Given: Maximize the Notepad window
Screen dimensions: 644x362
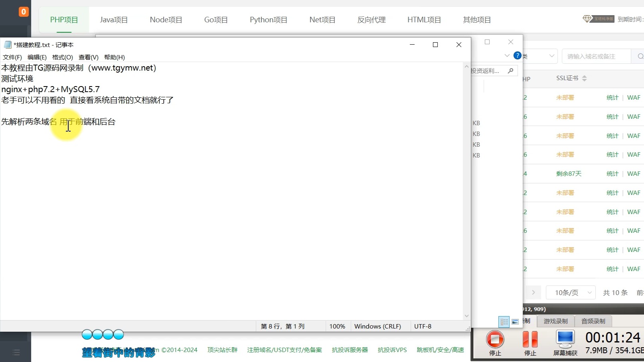Looking at the screenshot, I should [435, 45].
